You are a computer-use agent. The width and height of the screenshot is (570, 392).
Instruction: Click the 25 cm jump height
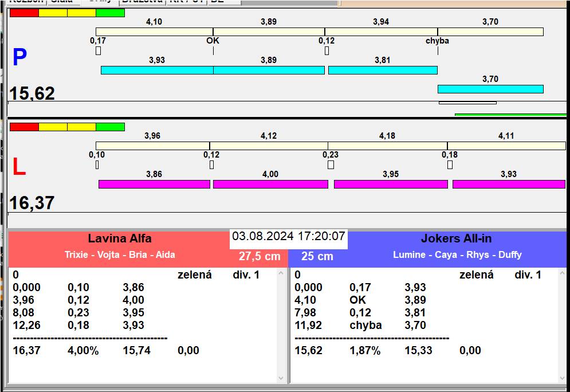317,256
